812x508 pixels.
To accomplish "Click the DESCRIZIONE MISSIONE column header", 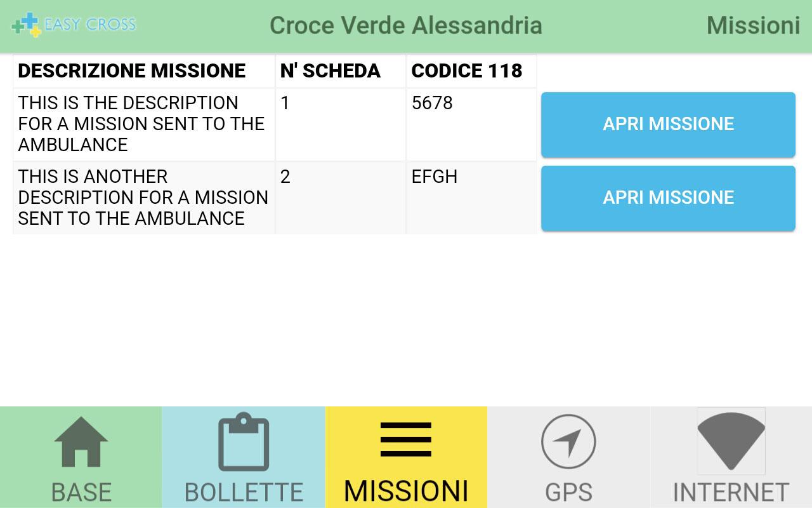I will (x=132, y=70).
